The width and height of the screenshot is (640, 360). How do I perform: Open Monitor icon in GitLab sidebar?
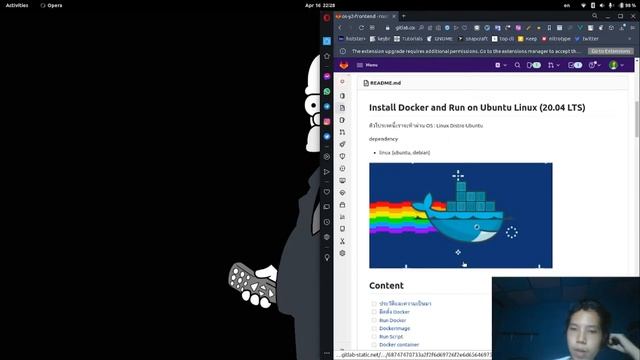click(342, 180)
